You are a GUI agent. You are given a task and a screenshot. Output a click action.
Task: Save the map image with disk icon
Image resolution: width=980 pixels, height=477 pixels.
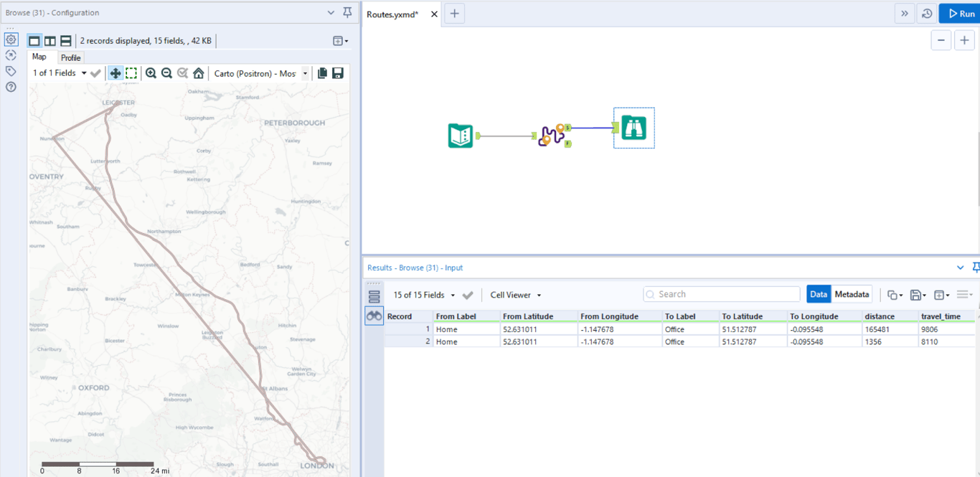click(338, 73)
